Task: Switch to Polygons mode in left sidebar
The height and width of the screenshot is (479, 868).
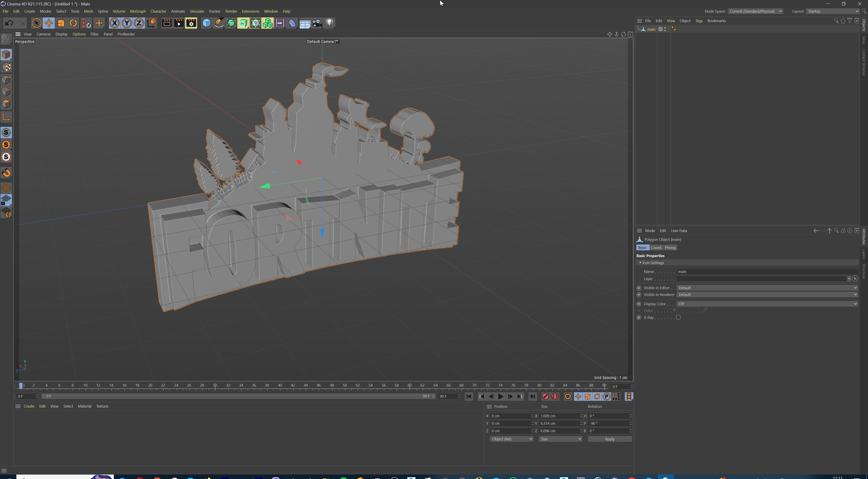Action: tap(6, 104)
